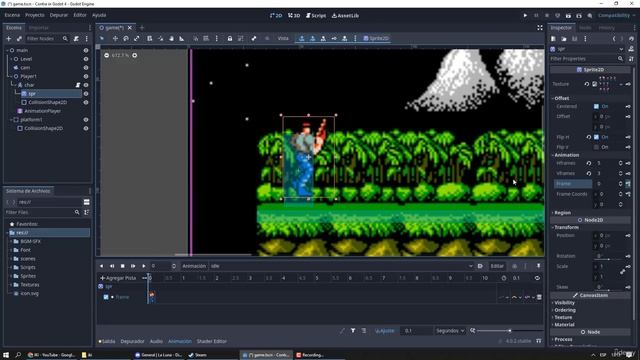The height and width of the screenshot is (360, 640).
Task: Switch to the AssetLib workspace
Action: click(345, 16)
